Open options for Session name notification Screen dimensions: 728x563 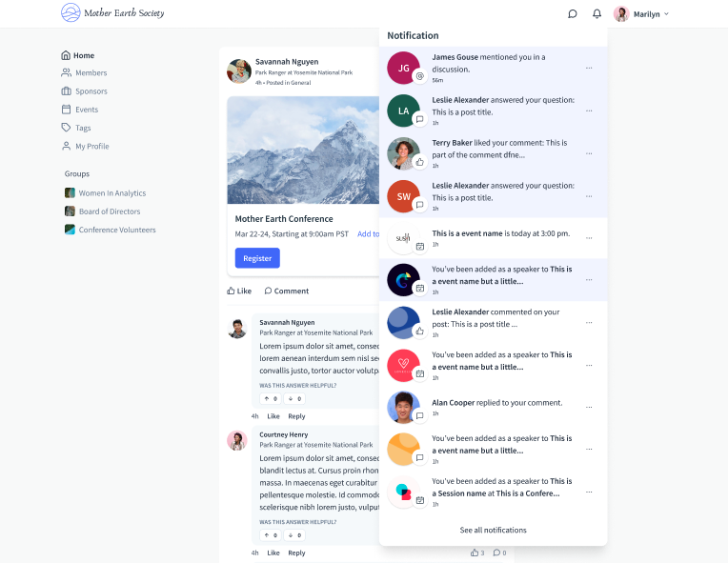[589, 492]
